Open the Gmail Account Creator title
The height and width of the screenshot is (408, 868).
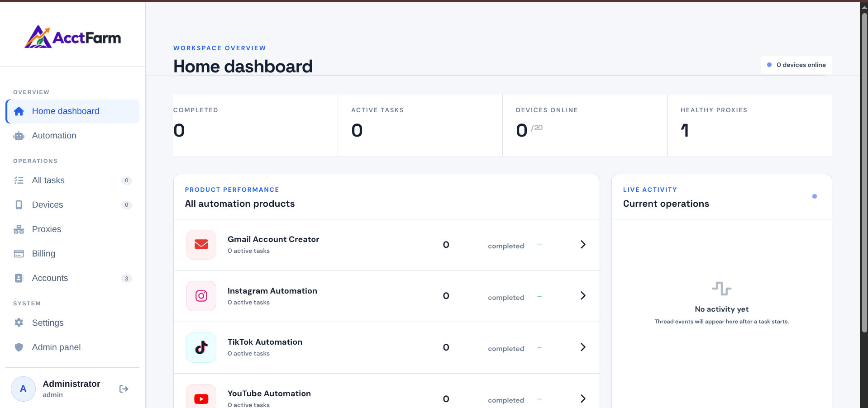click(273, 239)
